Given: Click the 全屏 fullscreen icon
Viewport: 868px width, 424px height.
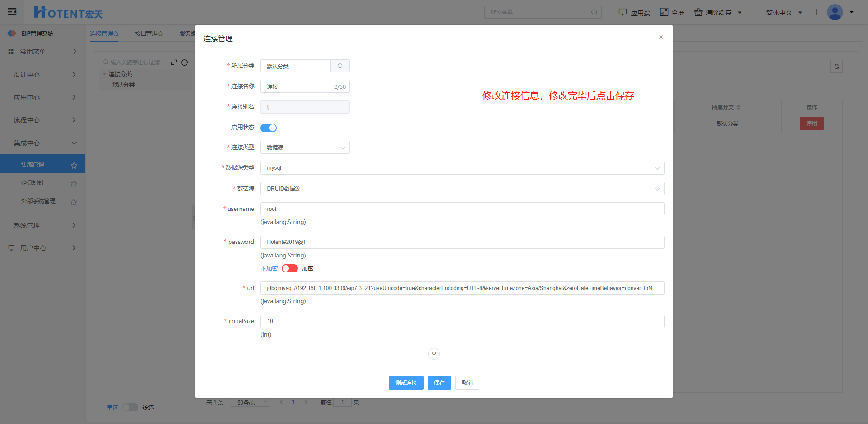Looking at the screenshot, I should pos(664,12).
